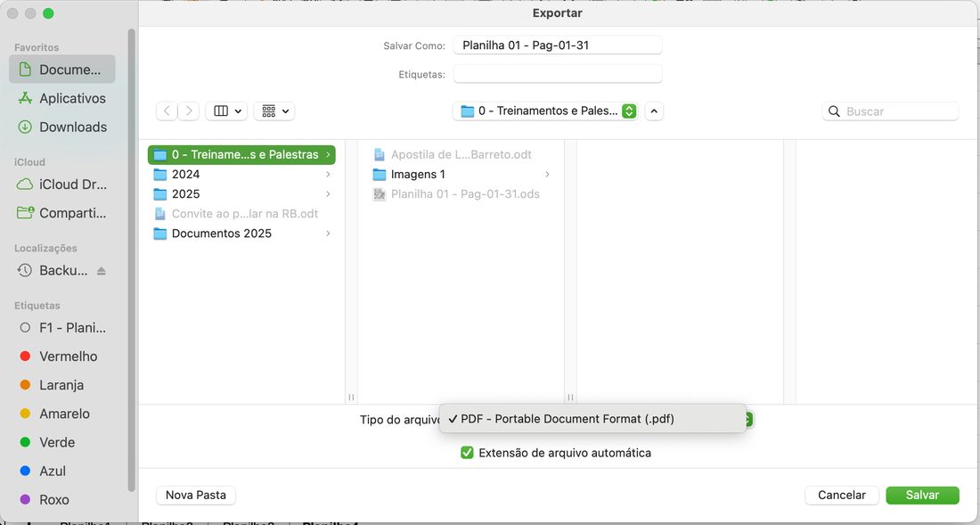Open the Downloads sidebar location

pyautogui.click(x=61, y=127)
